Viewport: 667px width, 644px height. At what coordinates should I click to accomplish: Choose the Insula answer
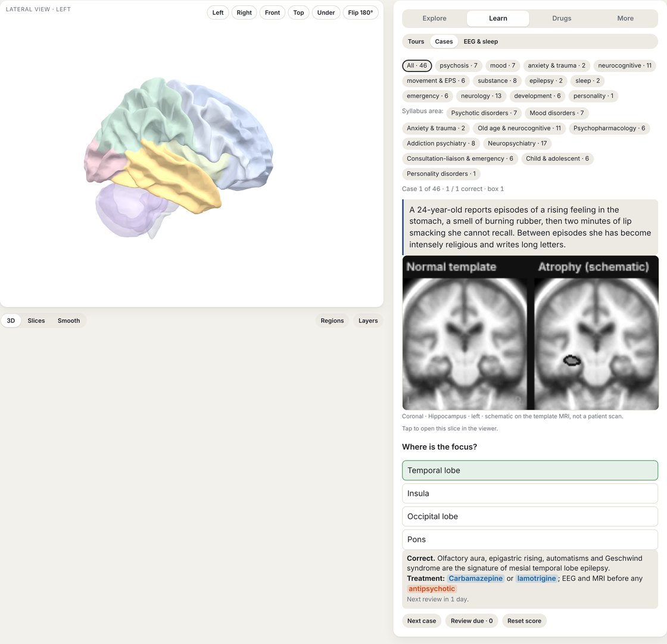530,493
